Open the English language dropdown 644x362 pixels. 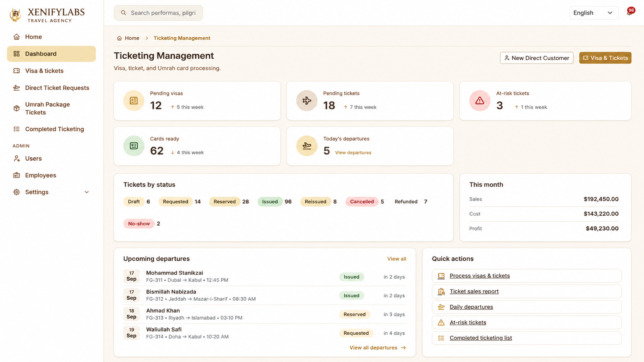(x=594, y=13)
